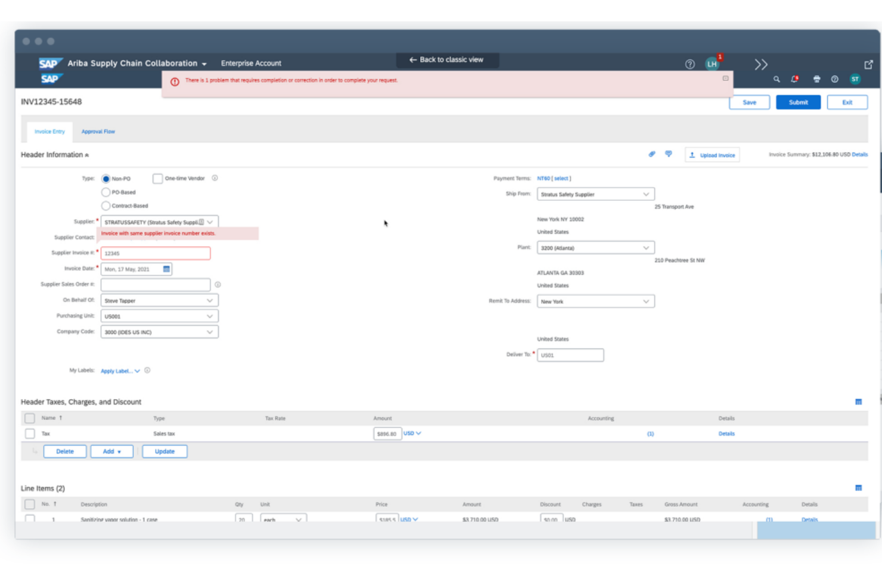Image resolution: width=882 pixels, height=588 pixels.
Task: Click Back to classic view
Action: [x=446, y=60]
